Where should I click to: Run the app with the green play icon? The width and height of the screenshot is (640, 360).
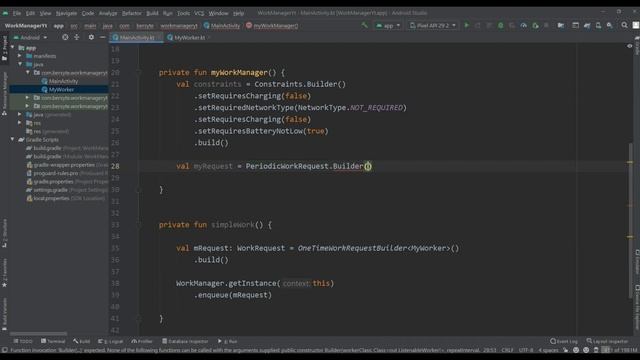[x=467, y=25]
